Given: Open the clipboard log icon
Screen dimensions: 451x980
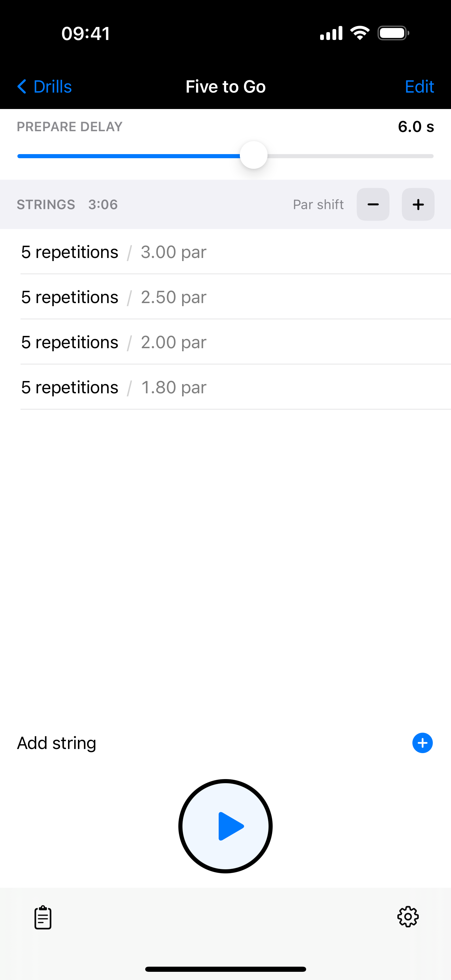Looking at the screenshot, I should pyautogui.click(x=43, y=917).
